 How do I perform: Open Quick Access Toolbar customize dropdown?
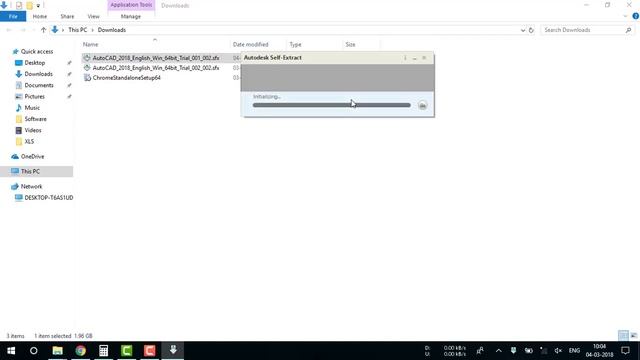(x=38, y=6)
